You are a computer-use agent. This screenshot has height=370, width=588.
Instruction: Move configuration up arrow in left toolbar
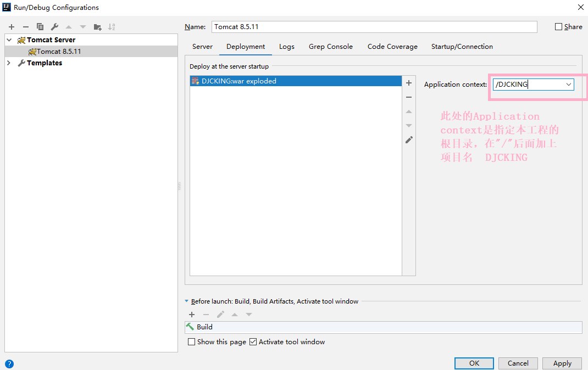click(69, 27)
